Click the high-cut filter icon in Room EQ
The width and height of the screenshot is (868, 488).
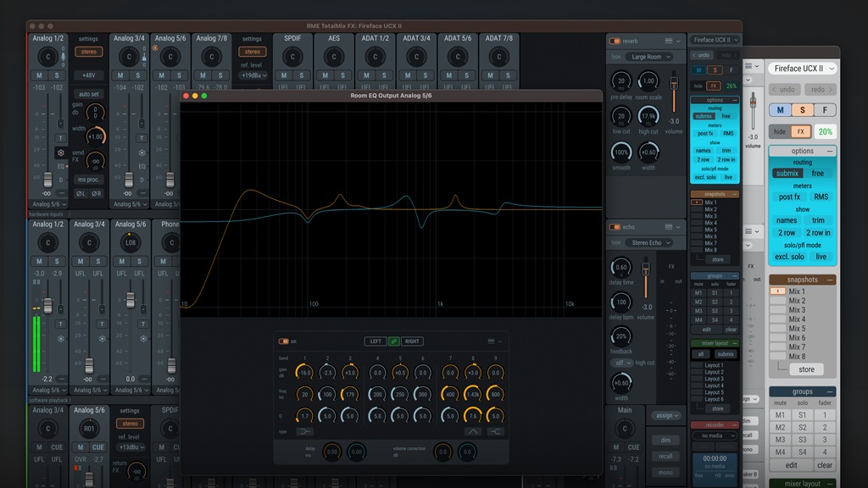pos(496,432)
